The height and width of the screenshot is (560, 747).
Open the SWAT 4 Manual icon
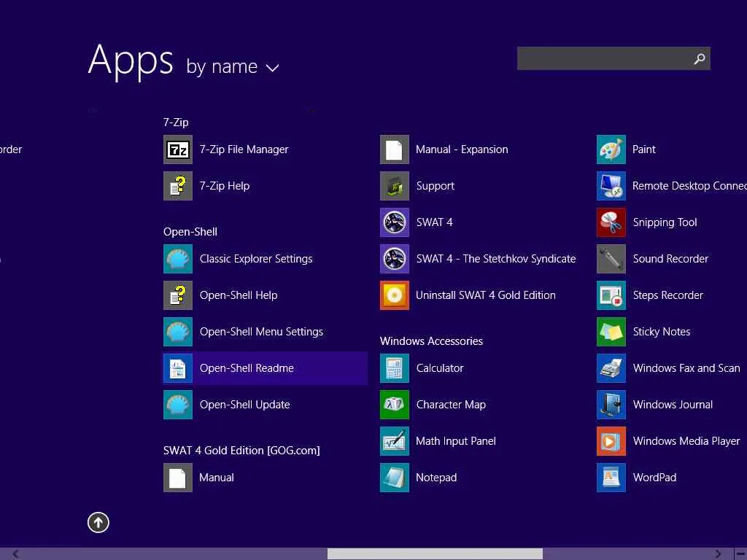pyautogui.click(x=178, y=478)
